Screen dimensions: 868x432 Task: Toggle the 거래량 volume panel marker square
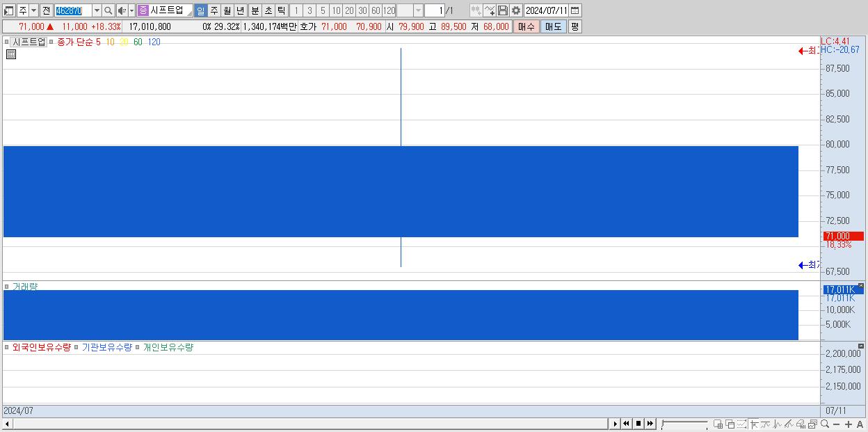pyautogui.click(x=7, y=287)
